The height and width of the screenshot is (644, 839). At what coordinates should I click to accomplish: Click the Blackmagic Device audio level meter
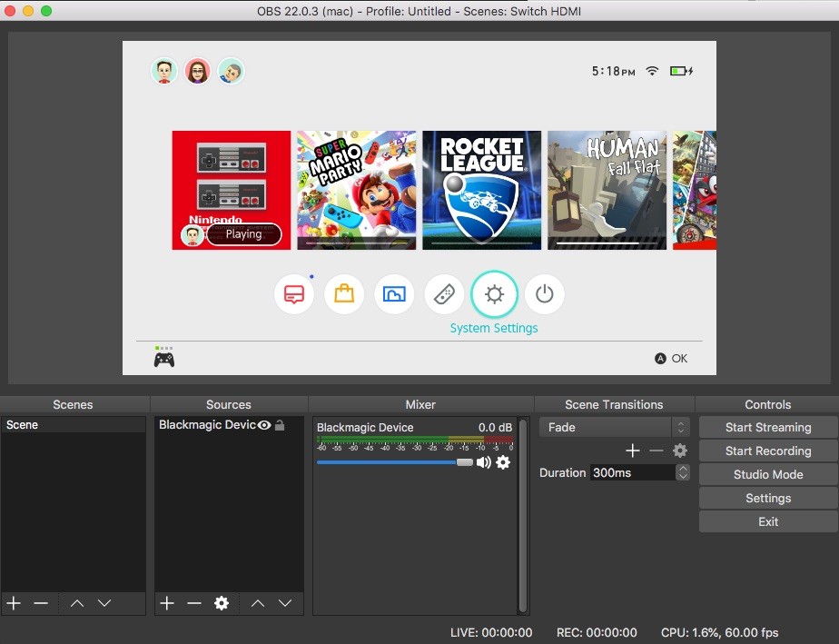[415, 439]
